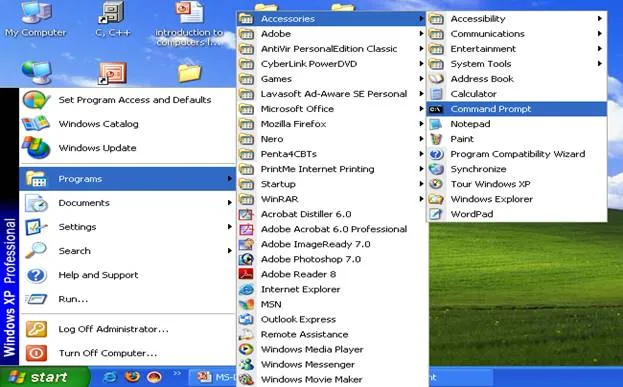Expand the Microsoft Office submenu
Image resolution: width=623 pixels, height=387 pixels.
pos(332,109)
